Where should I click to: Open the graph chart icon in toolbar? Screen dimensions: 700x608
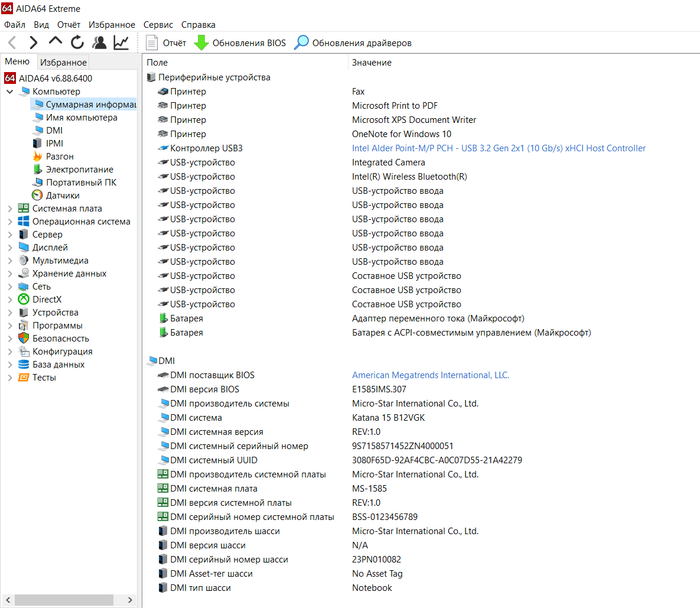pyautogui.click(x=121, y=43)
